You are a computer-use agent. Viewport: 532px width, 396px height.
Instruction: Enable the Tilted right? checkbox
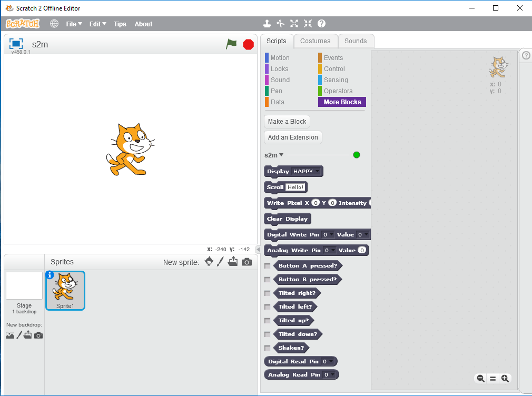point(268,293)
